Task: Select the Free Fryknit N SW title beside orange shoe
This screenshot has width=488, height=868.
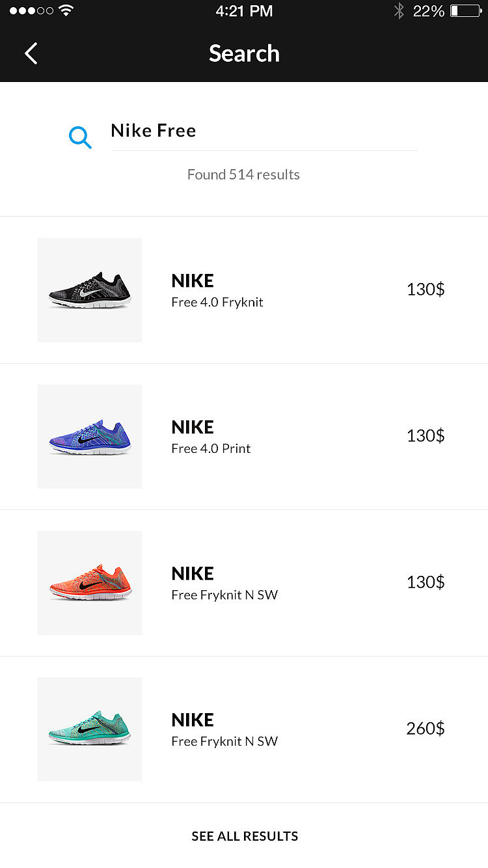Action: coord(224,595)
